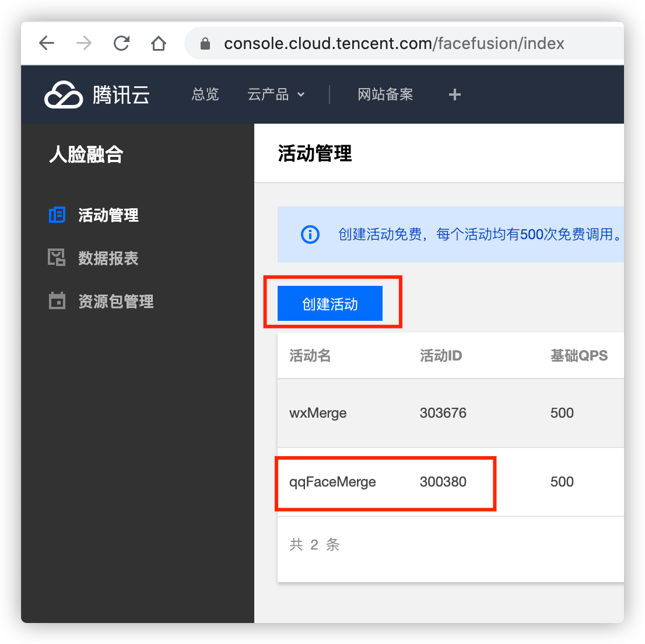Click the 数据报表 sidebar icon

[57, 258]
